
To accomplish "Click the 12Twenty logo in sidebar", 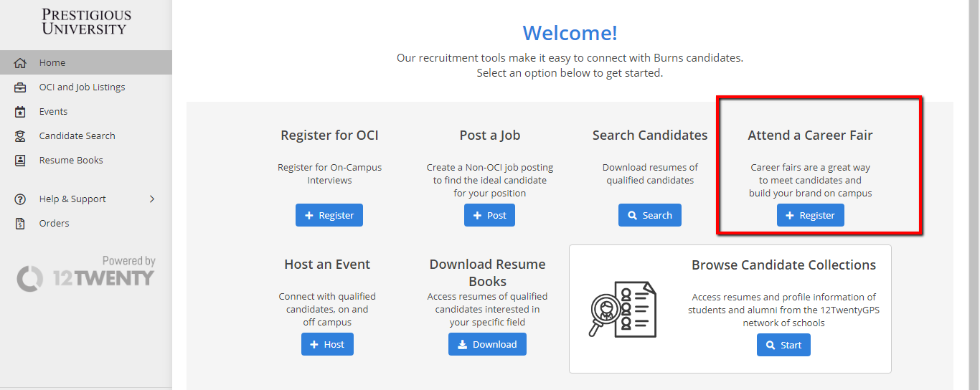I will pyautogui.click(x=86, y=278).
